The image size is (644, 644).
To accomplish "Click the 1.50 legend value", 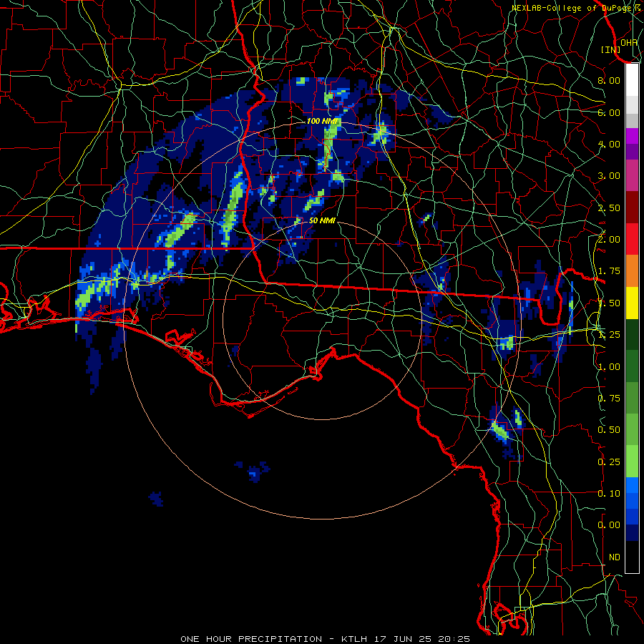I will coord(609,303).
